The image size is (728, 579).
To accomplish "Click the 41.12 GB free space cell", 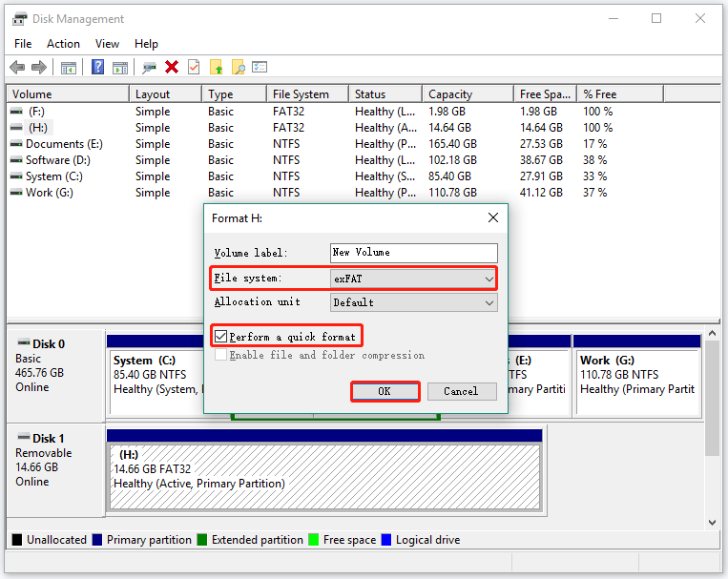I will tap(541, 193).
